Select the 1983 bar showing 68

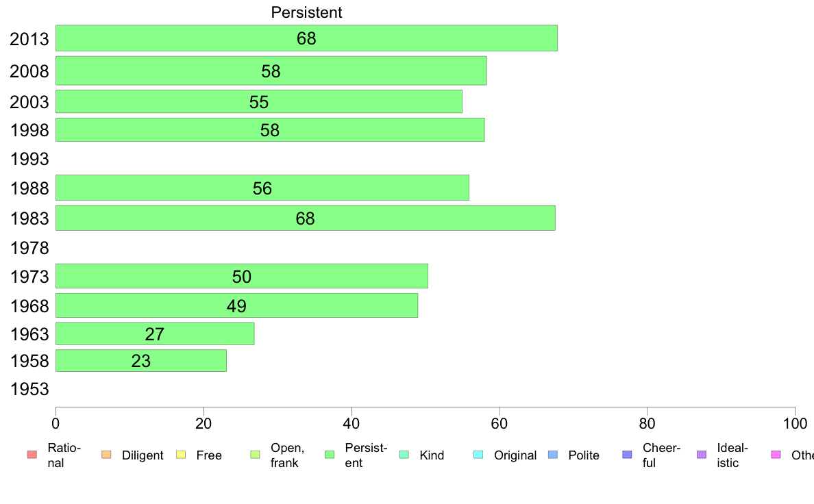[306, 218]
